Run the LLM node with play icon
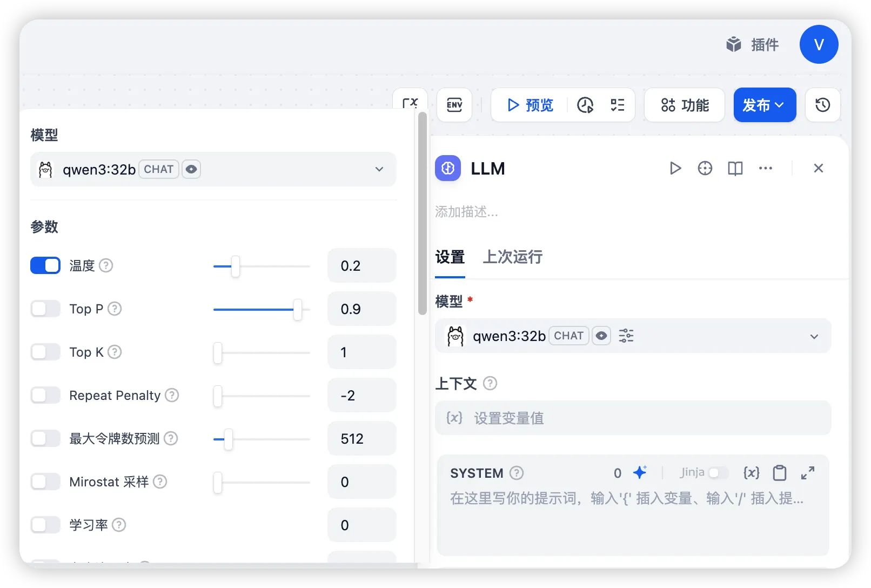The width and height of the screenshot is (871, 588). click(675, 169)
